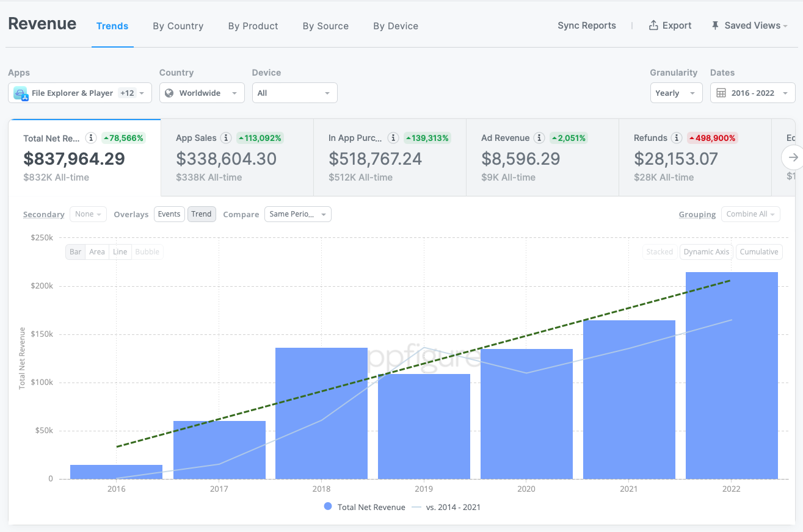Click the App Sales info icon
This screenshot has width=803, height=532.
226,138
